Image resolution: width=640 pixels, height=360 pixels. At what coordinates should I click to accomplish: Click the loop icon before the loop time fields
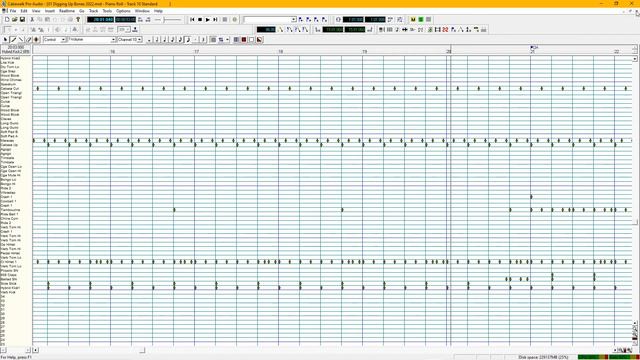338,20
